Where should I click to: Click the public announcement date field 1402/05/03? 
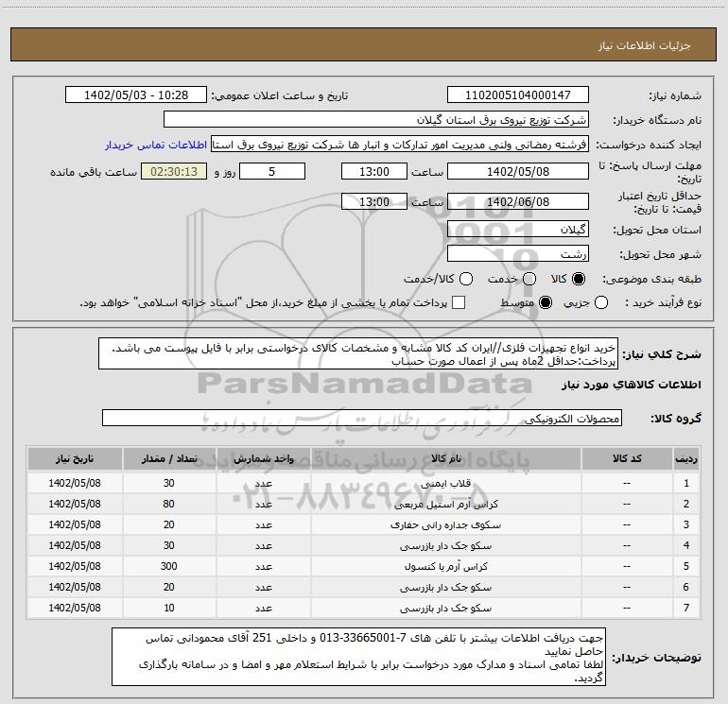(136, 95)
